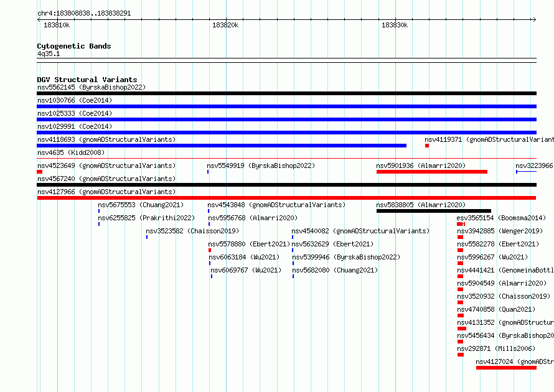Click the 183810k ruler tick label

[57, 25]
